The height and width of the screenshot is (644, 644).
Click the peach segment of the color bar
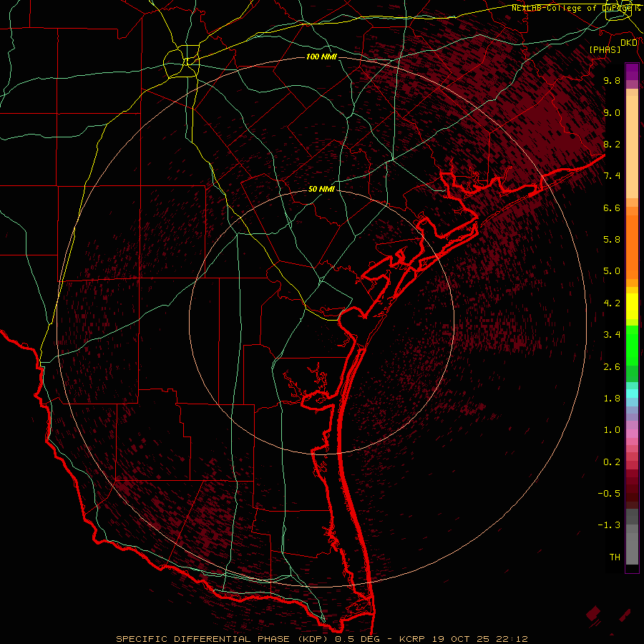point(632,147)
